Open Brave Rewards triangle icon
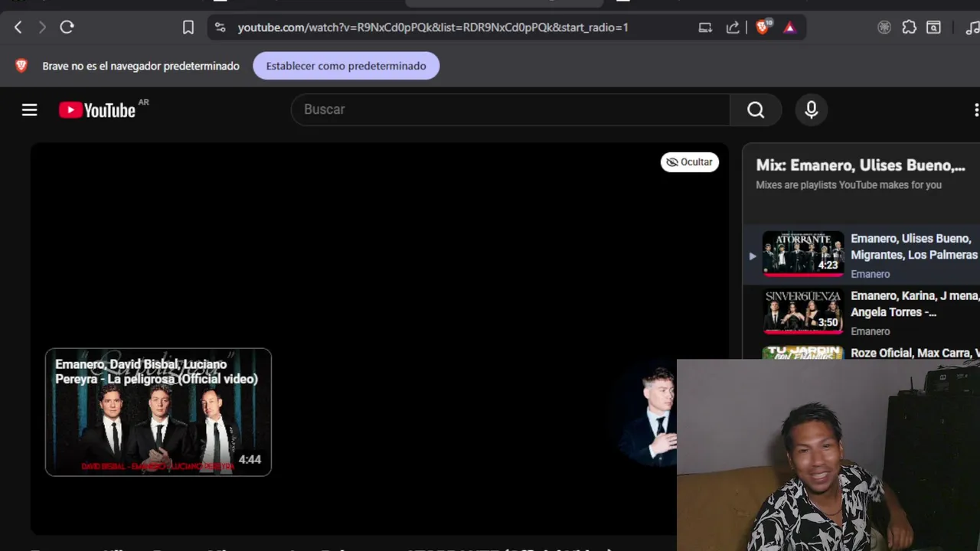The height and width of the screenshot is (551, 980). click(789, 28)
